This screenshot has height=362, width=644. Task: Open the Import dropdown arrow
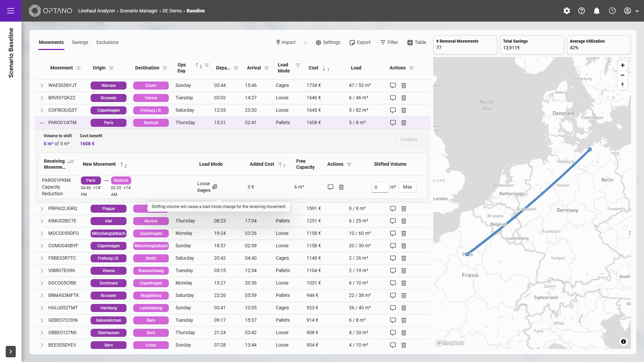coord(305,43)
